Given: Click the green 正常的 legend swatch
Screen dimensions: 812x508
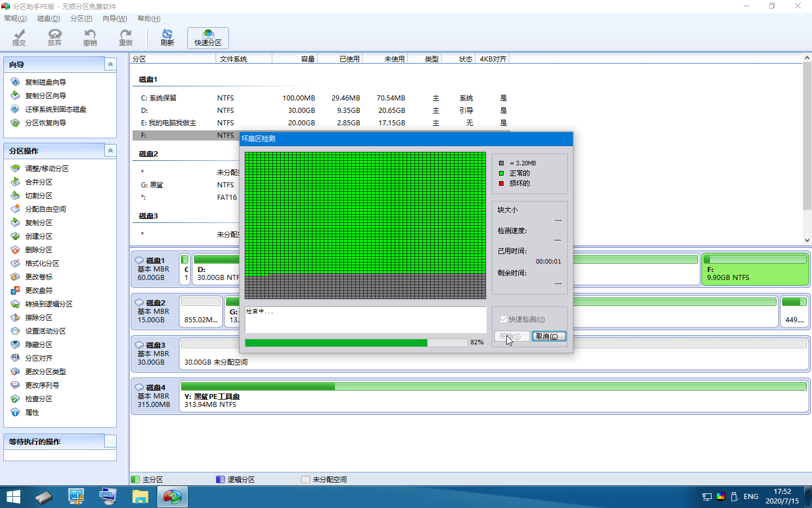Looking at the screenshot, I should [x=501, y=173].
